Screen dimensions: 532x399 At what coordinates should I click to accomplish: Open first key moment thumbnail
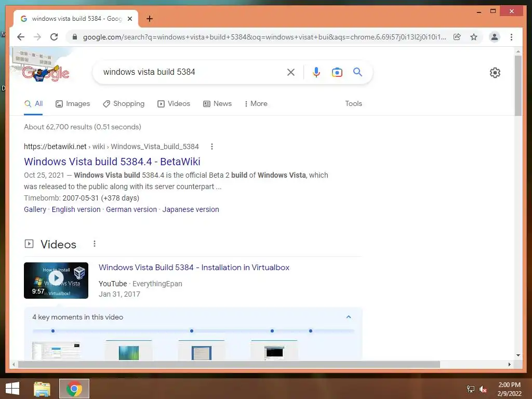56,351
